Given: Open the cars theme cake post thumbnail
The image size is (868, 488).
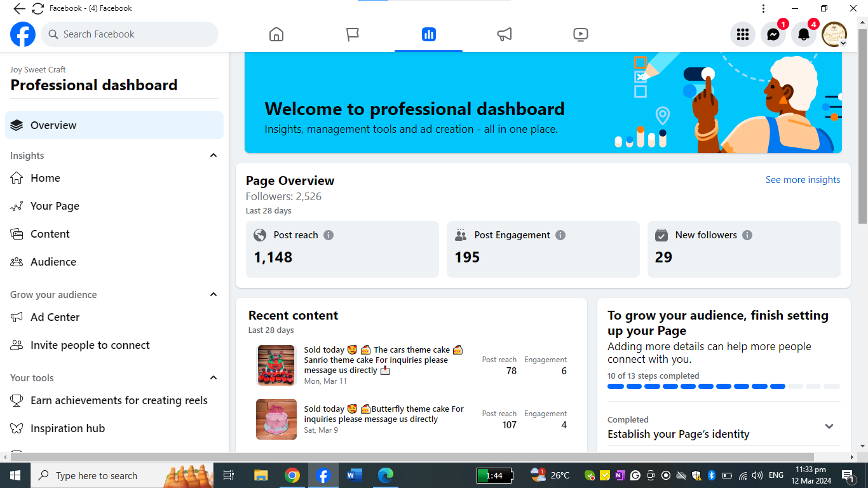Looking at the screenshot, I should [x=276, y=365].
